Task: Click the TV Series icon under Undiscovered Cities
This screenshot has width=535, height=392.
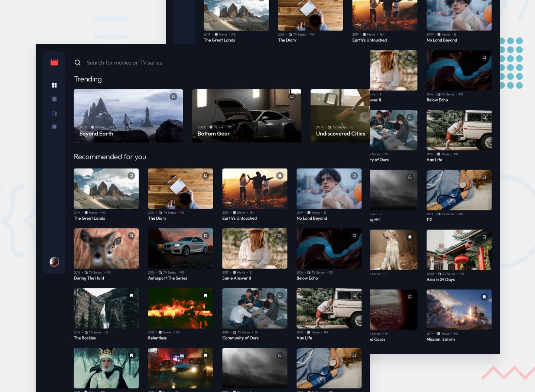Action: [330, 127]
